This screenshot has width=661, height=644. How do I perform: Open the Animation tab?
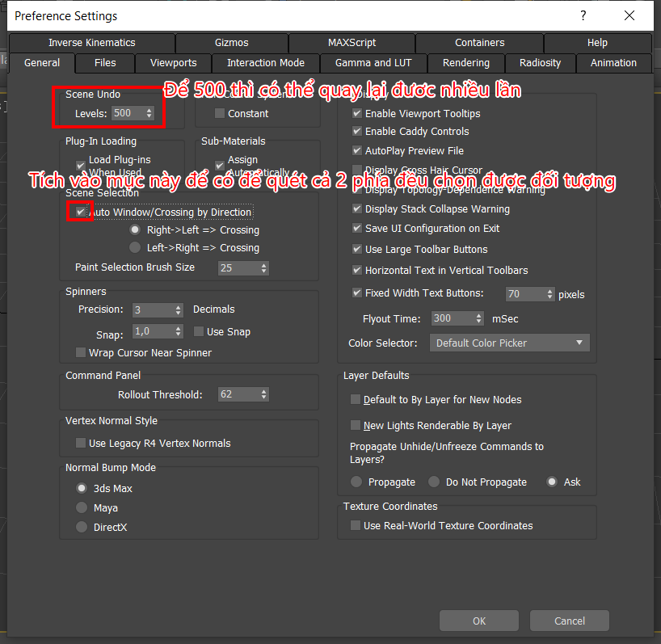(613, 62)
